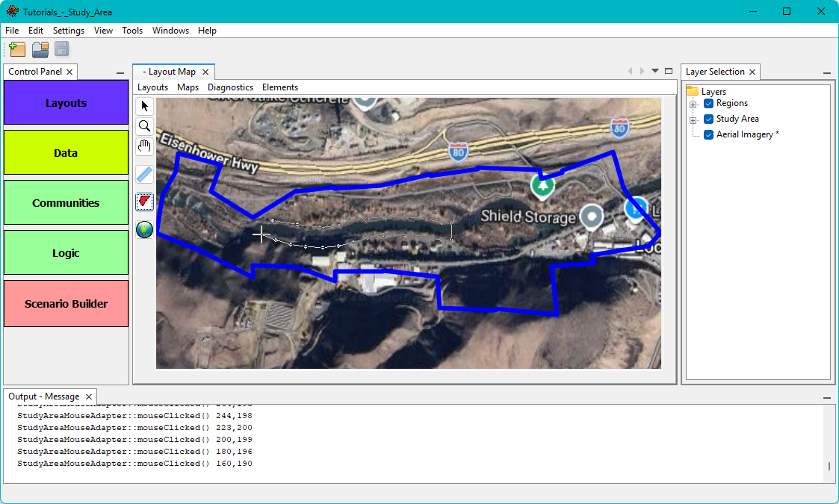Open the Tools menu
This screenshot has height=504, width=839.
pyautogui.click(x=132, y=31)
